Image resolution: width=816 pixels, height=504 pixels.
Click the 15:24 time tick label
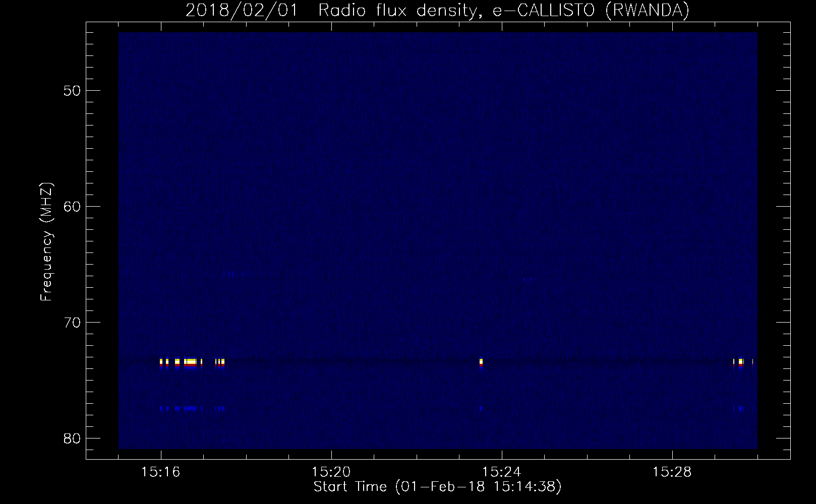coord(502,472)
